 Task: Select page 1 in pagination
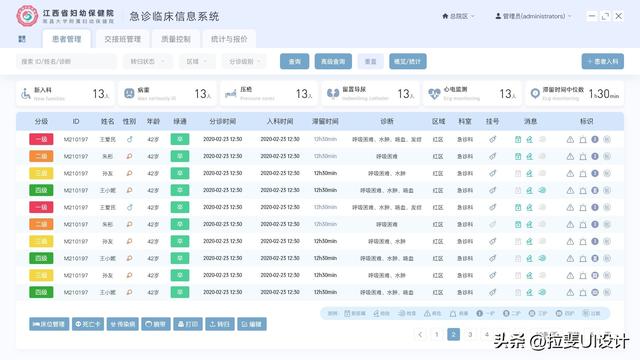click(437, 335)
